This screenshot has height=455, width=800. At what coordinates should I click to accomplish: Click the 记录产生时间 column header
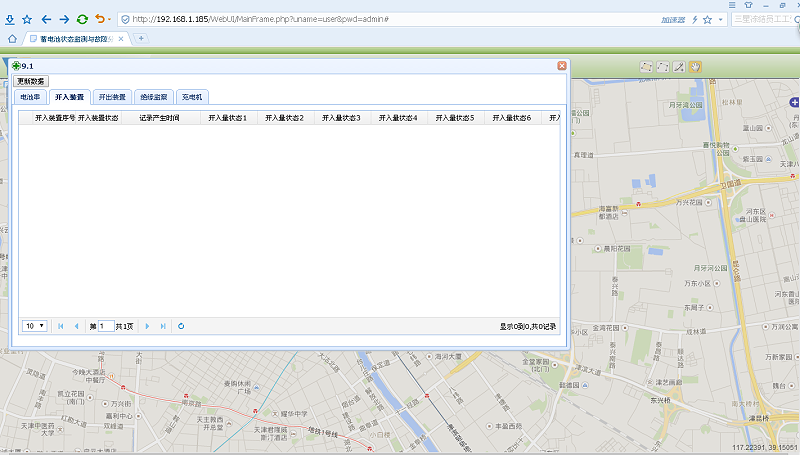(x=159, y=118)
